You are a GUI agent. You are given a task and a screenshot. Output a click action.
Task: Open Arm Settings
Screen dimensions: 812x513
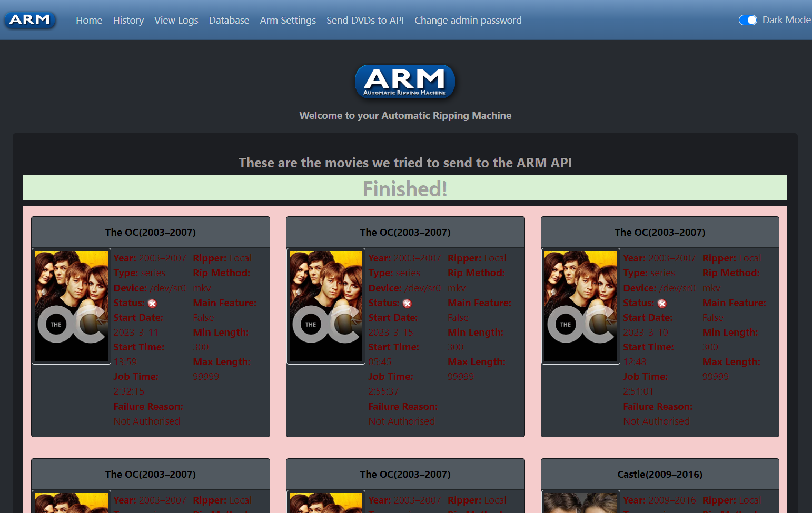coord(288,20)
